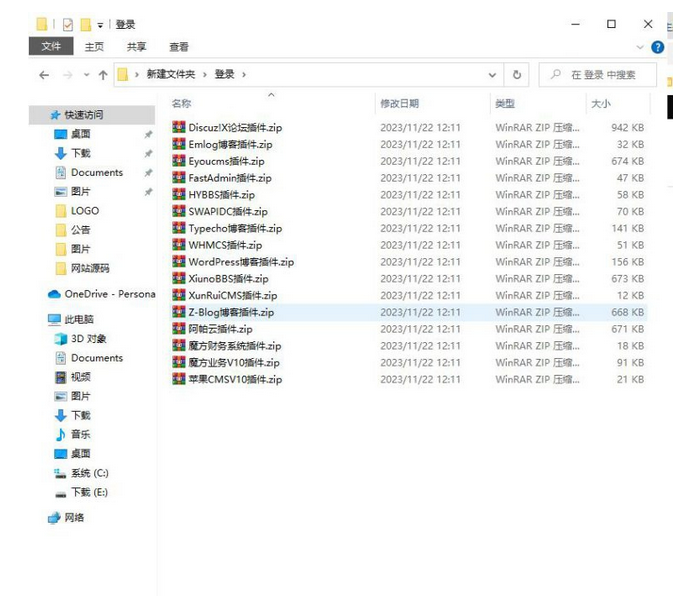694x596 pixels.
Task: Switch to the 查看 ribbon tab
Action: coord(179,46)
